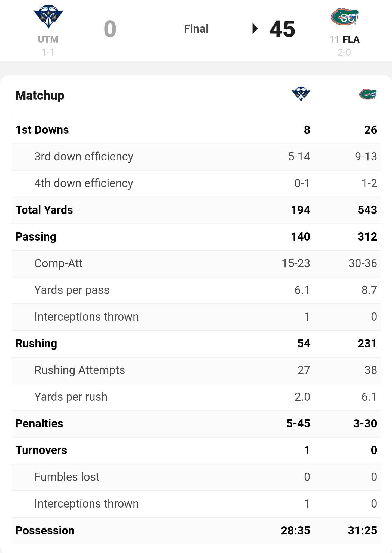This screenshot has width=392, height=553.
Task: Tap the UTM Skyhawks logo in header
Action: pyautogui.click(x=48, y=16)
